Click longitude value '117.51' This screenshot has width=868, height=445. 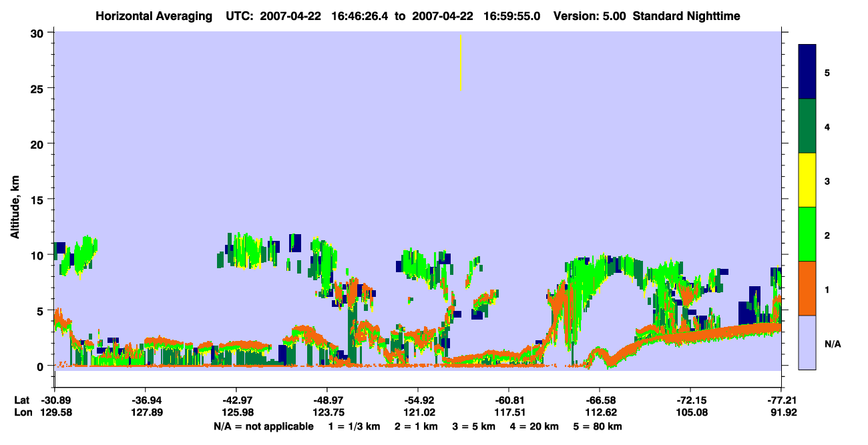tap(509, 412)
